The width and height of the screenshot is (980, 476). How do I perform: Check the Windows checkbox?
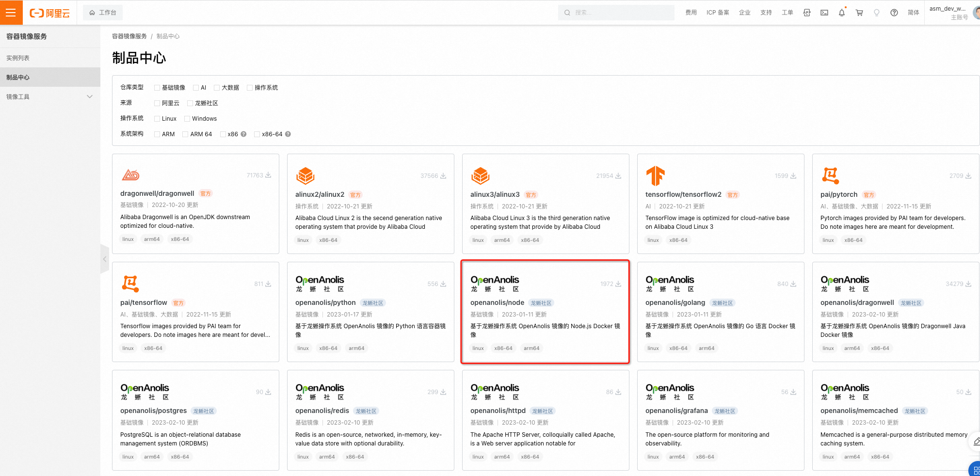tap(187, 119)
